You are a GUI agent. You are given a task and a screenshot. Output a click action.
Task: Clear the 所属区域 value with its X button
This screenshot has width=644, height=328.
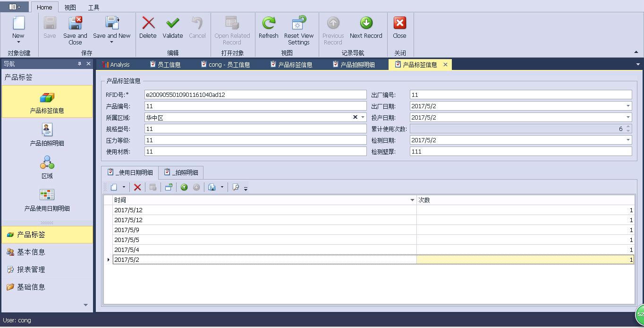coord(355,117)
